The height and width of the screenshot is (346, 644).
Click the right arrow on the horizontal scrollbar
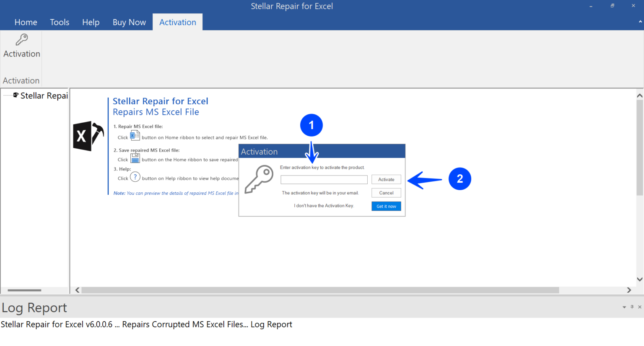629,290
